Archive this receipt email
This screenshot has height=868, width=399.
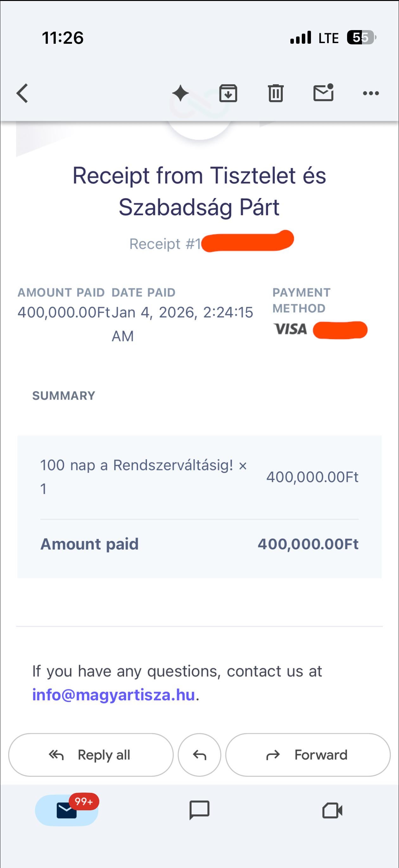(228, 93)
